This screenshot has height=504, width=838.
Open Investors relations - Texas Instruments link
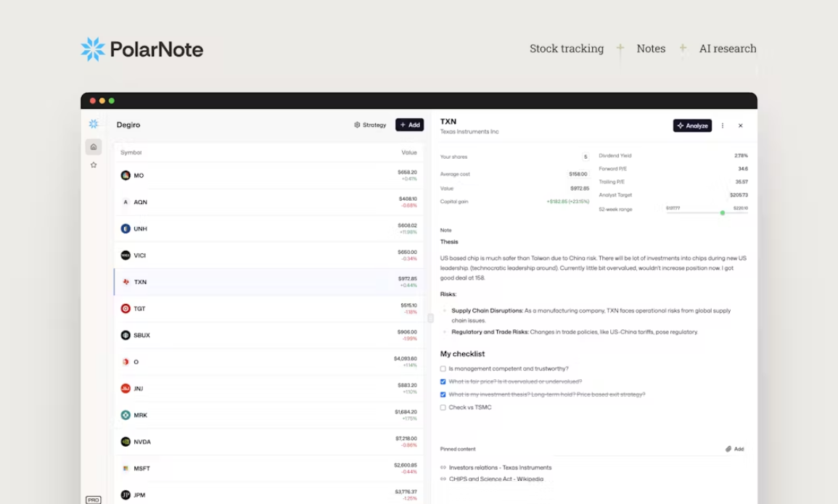500,468
